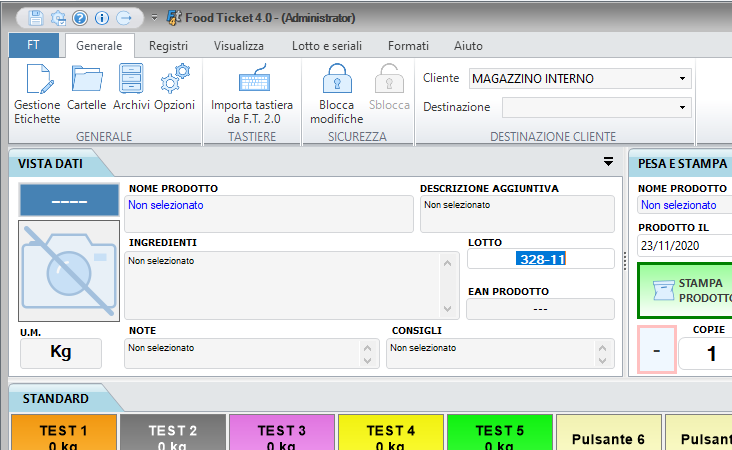The height and width of the screenshot is (450, 732).
Task: Click the INGREDIENTI scroll up arrow
Action: [x=448, y=263]
